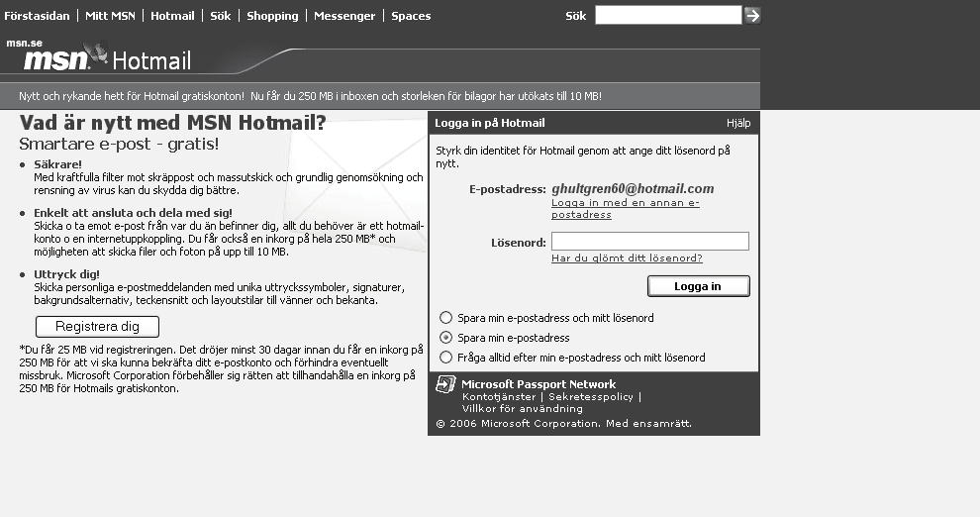
Task: Open Shopping in the top navigation
Action: coord(272,16)
